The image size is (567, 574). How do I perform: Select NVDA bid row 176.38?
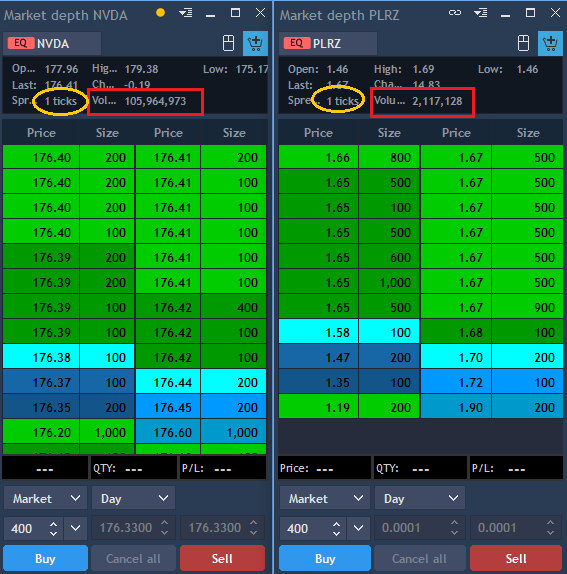click(69, 357)
